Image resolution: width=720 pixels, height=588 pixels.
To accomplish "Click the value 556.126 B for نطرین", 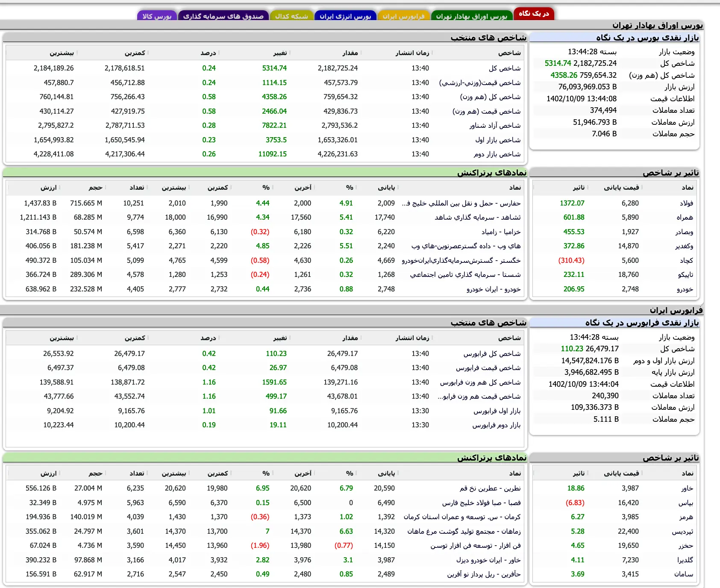I will (x=41, y=488).
